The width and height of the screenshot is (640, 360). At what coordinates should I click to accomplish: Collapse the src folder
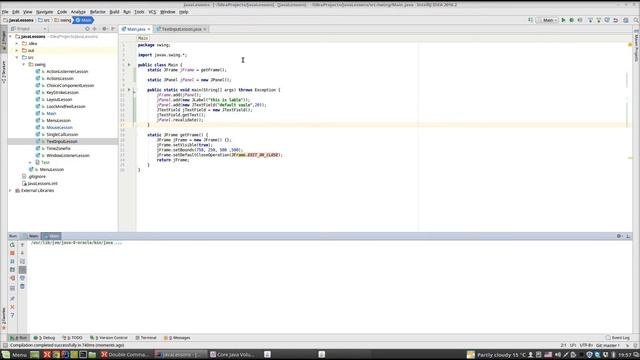17,58
